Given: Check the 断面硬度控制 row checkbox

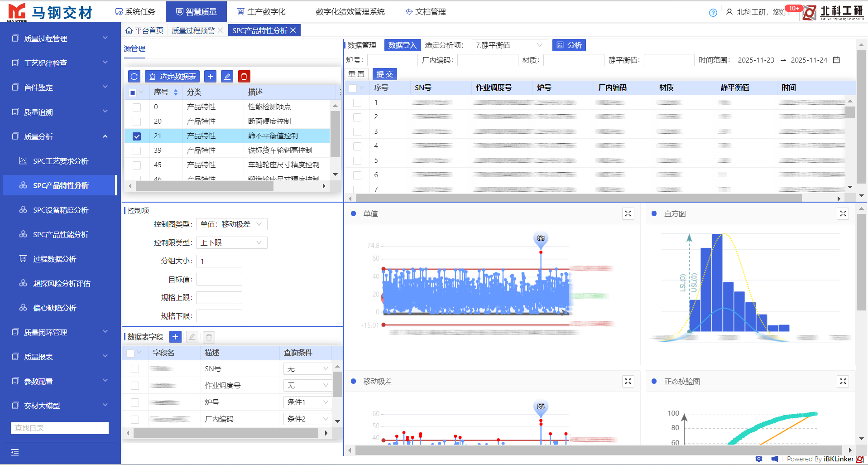Looking at the screenshot, I should tap(137, 121).
